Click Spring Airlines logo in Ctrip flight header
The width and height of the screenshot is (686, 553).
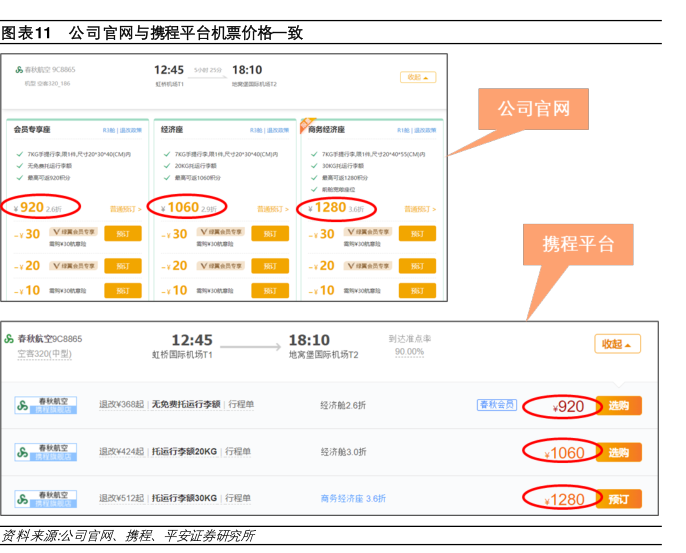click(x=9, y=339)
